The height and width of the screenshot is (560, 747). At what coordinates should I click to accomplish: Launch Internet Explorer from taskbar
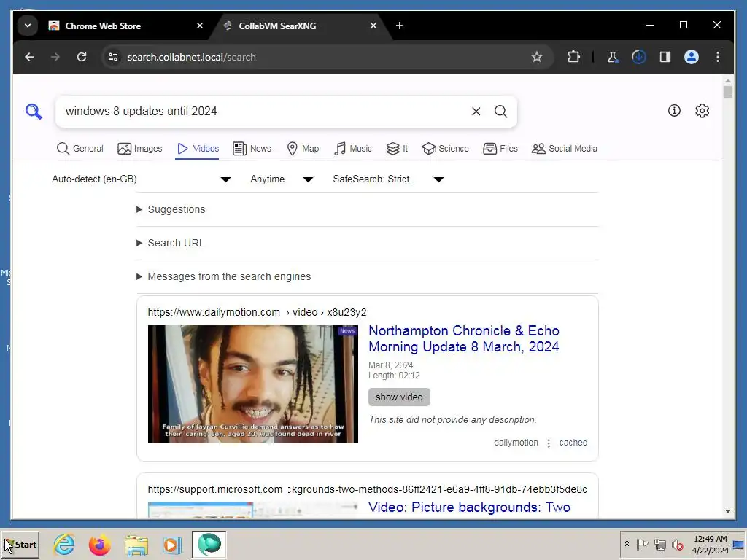[x=64, y=545]
